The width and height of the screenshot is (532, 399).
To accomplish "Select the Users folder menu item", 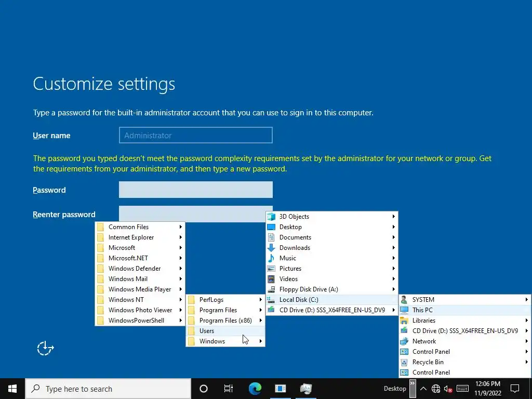I will (225, 331).
